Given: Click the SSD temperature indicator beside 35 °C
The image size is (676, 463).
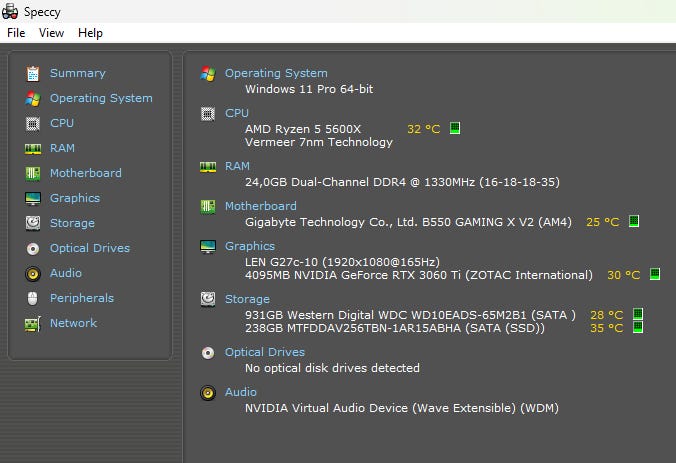Looking at the screenshot, I should [x=638, y=327].
